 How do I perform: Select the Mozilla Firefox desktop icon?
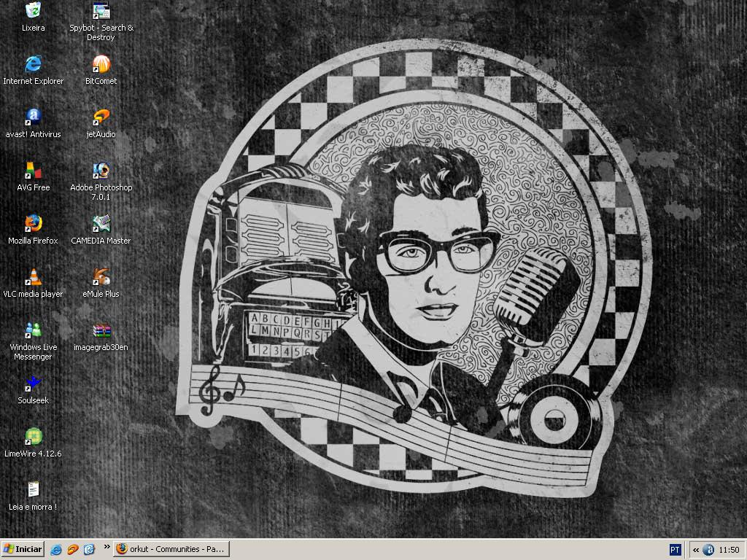(33, 224)
